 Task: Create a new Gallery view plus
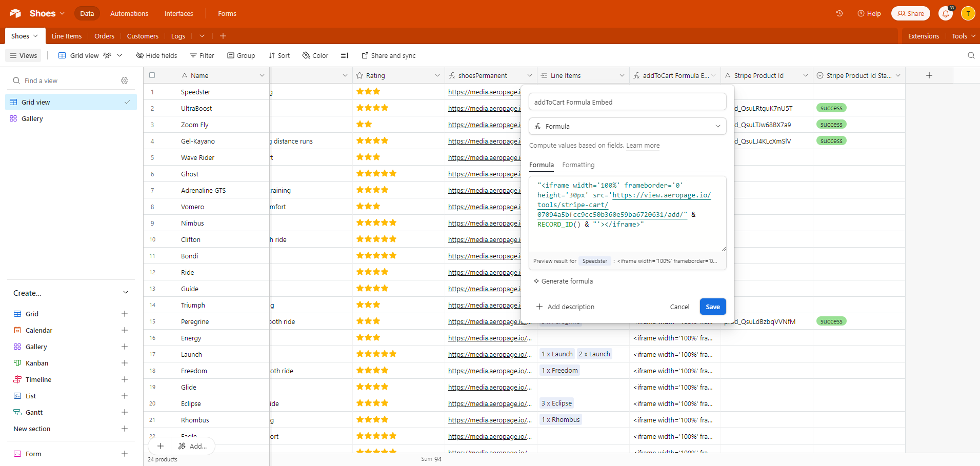click(x=124, y=347)
